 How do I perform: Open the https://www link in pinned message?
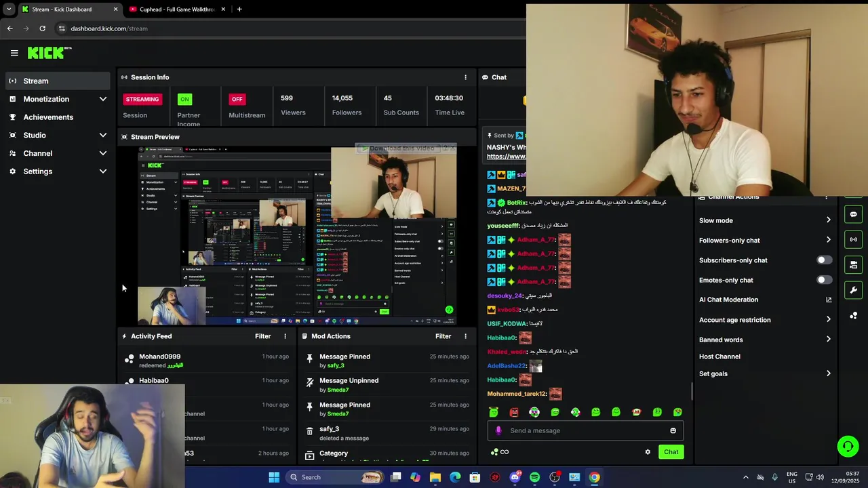pos(506,157)
